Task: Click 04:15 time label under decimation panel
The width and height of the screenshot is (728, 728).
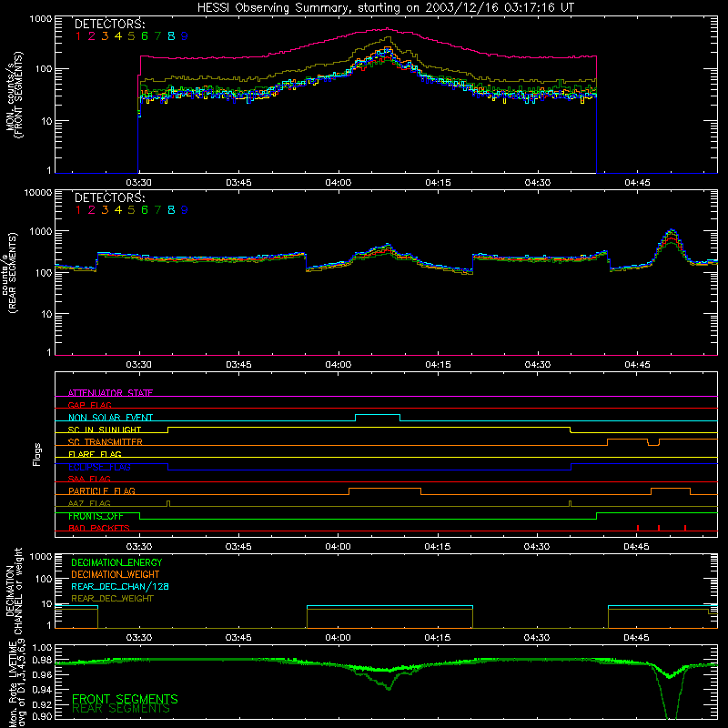Action: pyautogui.click(x=438, y=638)
